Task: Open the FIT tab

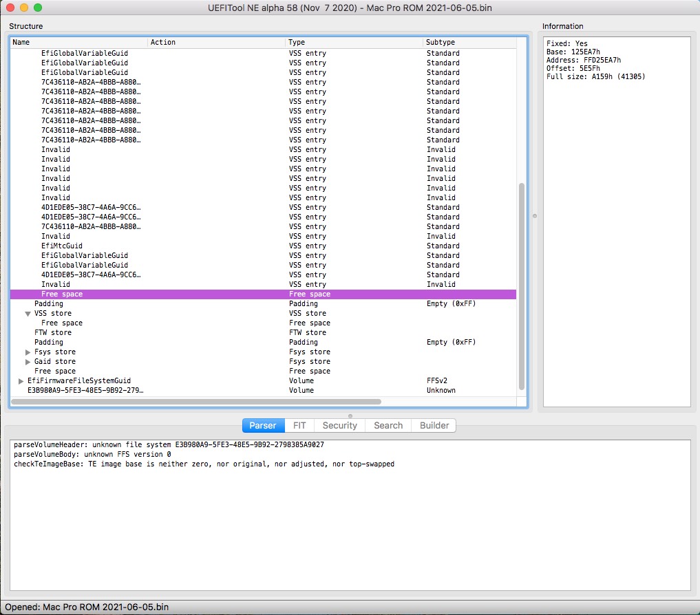Action: [x=299, y=425]
